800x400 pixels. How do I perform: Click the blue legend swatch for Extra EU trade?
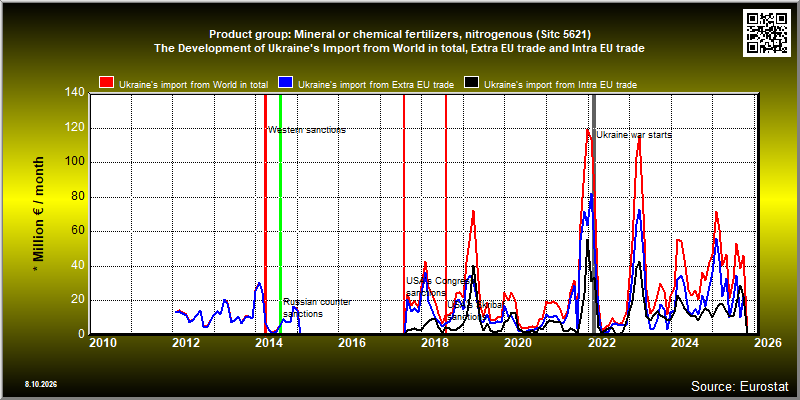[285, 83]
